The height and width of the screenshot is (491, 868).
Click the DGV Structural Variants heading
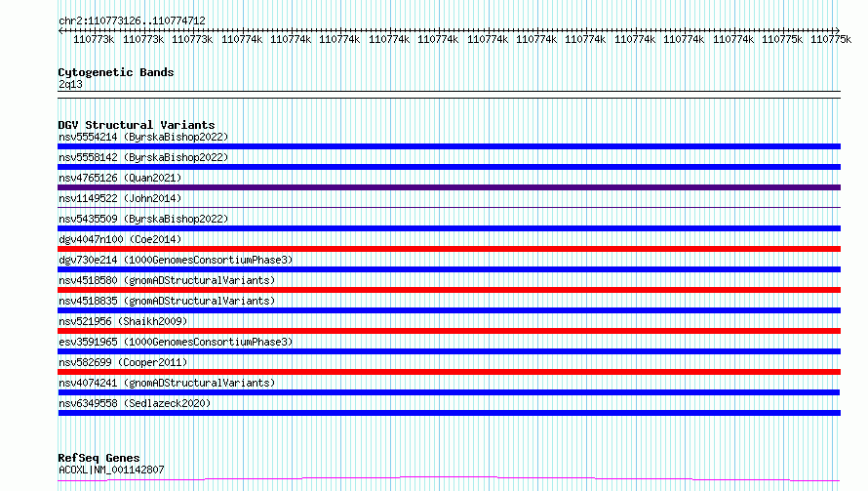137,125
